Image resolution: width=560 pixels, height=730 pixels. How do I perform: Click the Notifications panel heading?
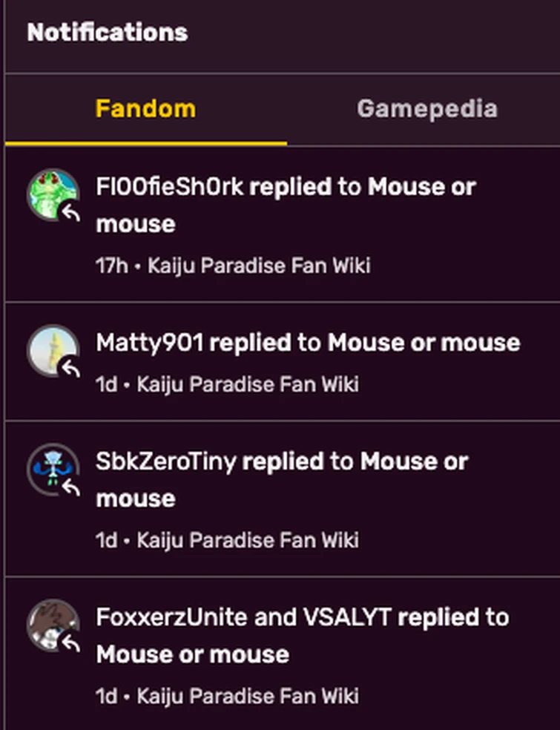(x=108, y=33)
